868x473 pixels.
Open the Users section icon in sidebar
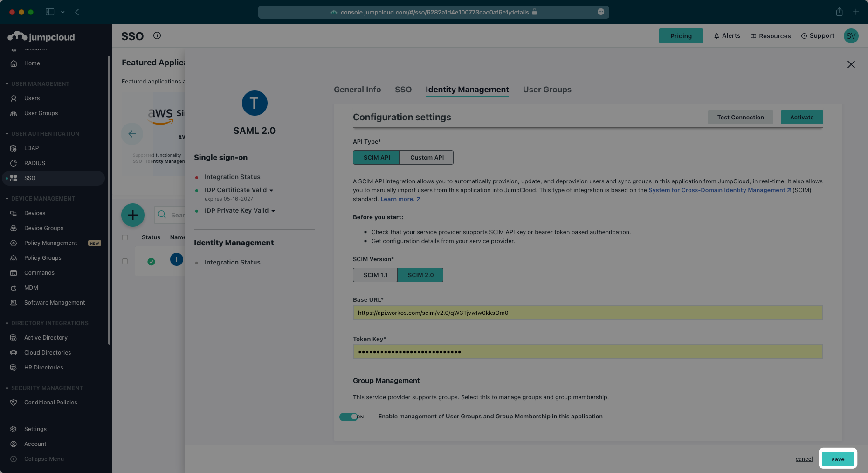pos(14,98)
